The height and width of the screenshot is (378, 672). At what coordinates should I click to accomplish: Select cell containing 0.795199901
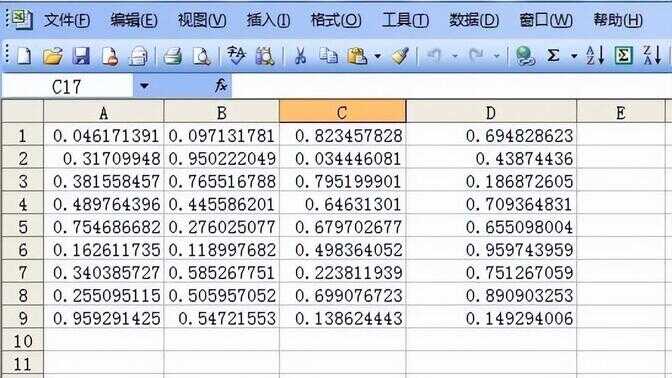pos(342,181)
